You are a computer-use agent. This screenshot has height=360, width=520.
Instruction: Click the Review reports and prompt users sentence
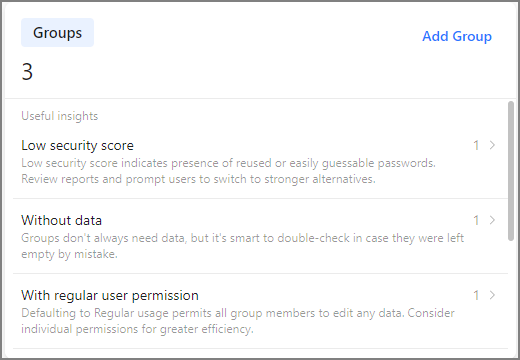coord(198,179)
